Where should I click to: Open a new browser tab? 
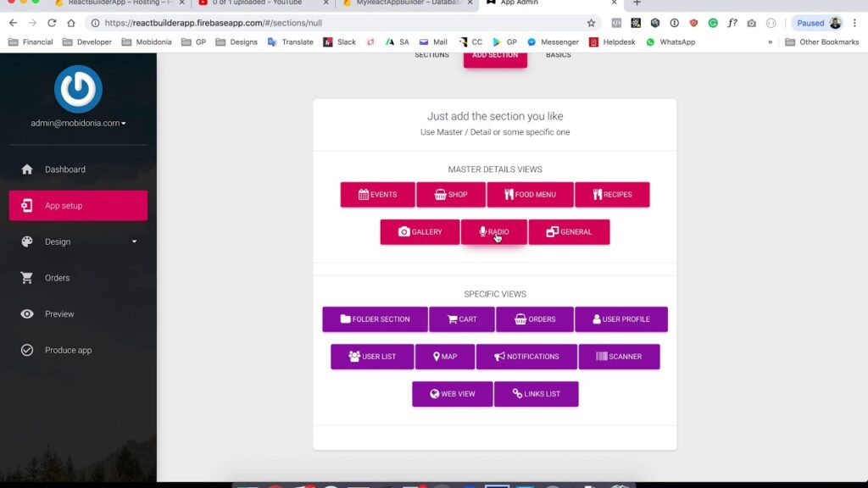point(637,3)
